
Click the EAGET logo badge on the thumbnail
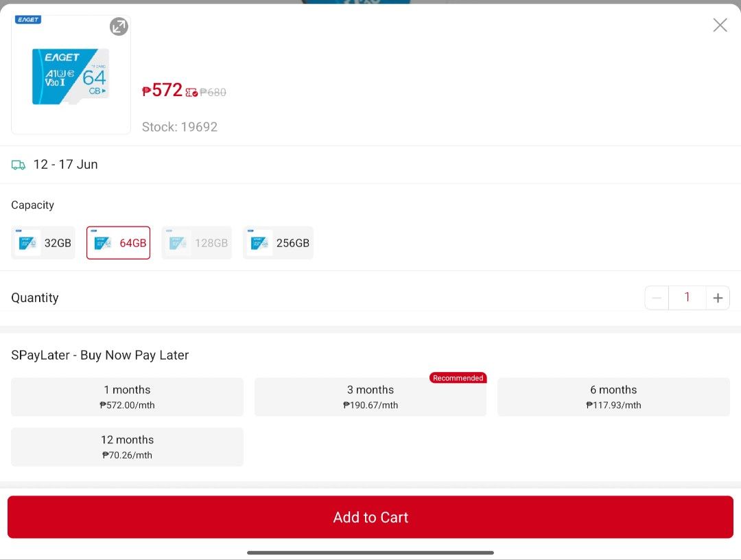click(28, 19)
